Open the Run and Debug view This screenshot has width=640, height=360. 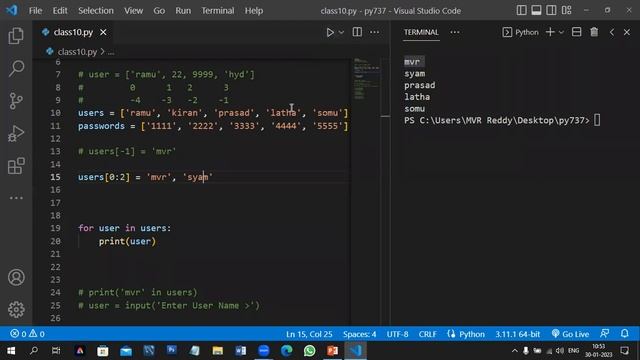[x=16, y=133]
